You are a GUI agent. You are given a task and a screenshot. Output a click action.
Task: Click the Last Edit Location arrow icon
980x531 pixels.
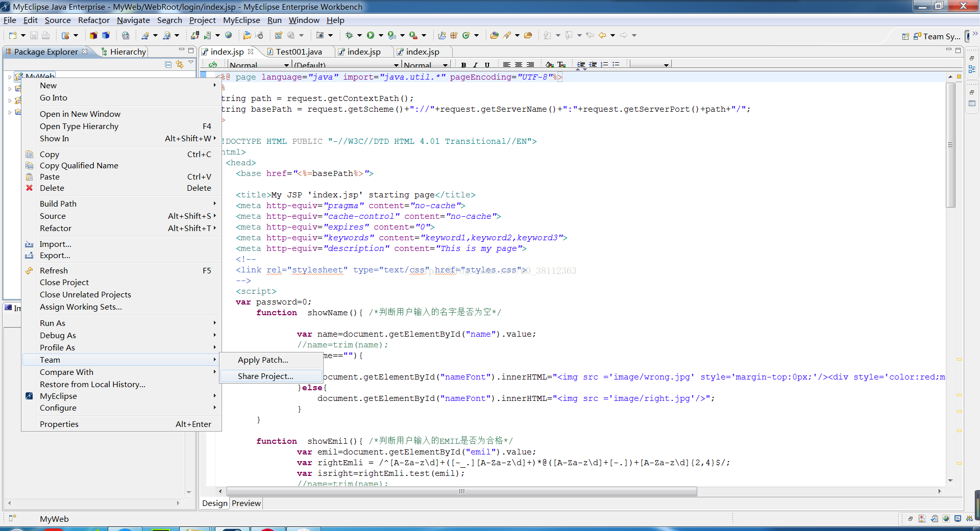point(590,35)
